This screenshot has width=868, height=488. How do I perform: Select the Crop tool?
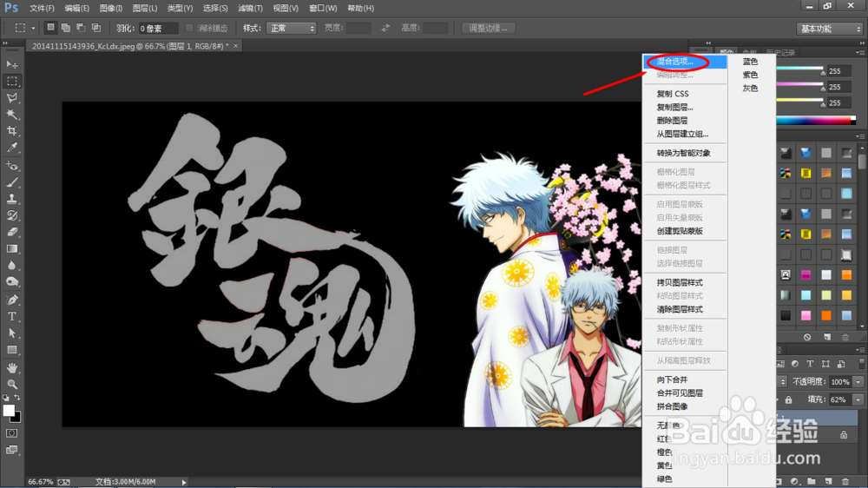[x=11, y=131]
